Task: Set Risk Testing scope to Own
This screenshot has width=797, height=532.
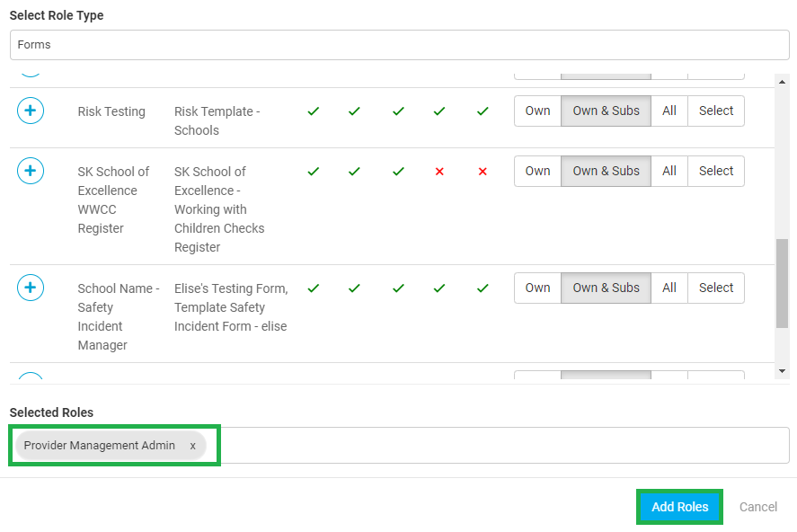Action: pos(537,111)
